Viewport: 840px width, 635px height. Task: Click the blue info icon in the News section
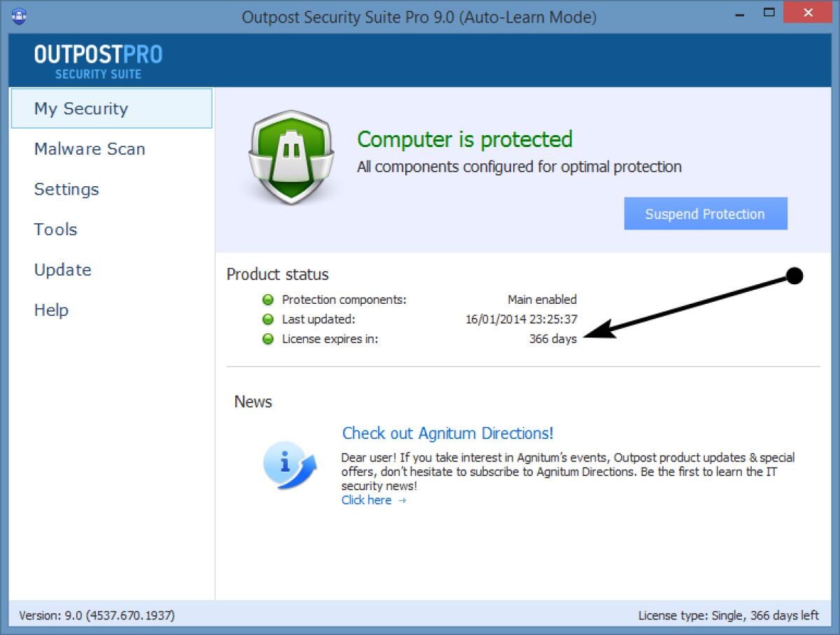290,466
